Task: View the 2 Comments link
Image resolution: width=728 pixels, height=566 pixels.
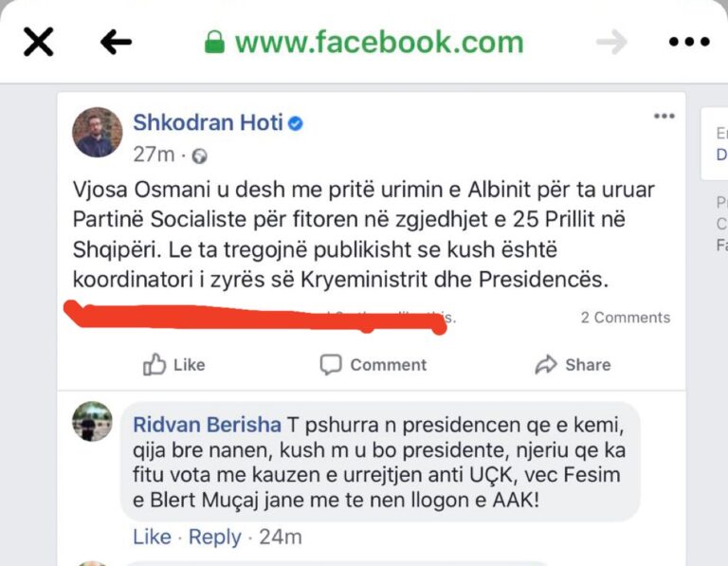Action: pos(625,318)
